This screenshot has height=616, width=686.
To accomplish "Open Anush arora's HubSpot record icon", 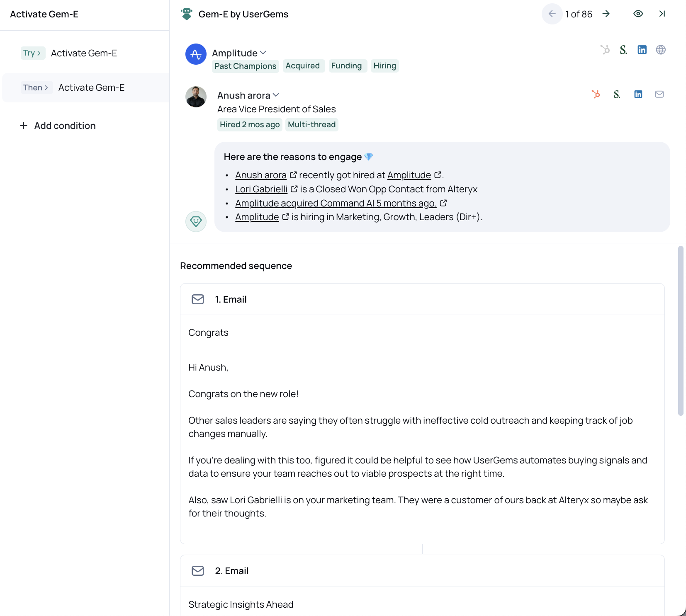I will (596, 94).
